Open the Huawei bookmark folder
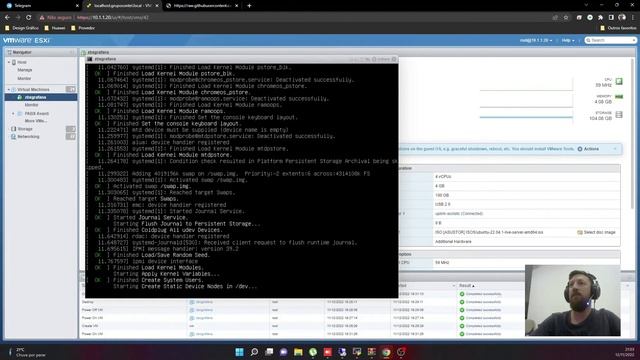The width and height of the screenshot is (640, 360). (x=55, y=28)
